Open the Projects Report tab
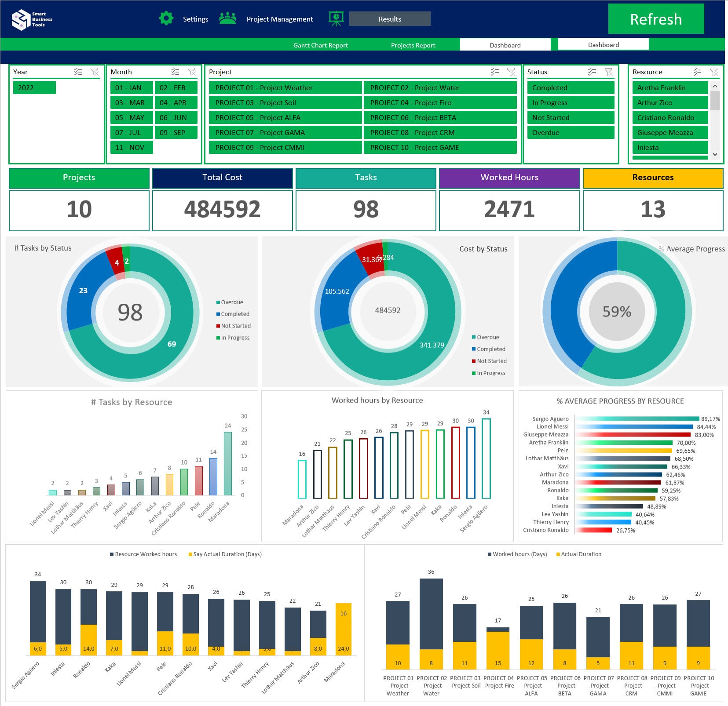 (x=412, y=45)
